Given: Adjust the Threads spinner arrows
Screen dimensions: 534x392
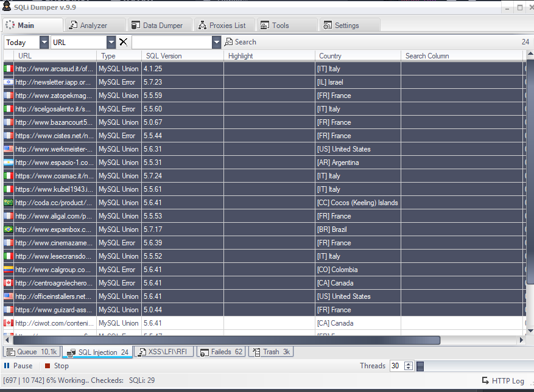Looking at the screenshot, I should click(x=409, y=366).
